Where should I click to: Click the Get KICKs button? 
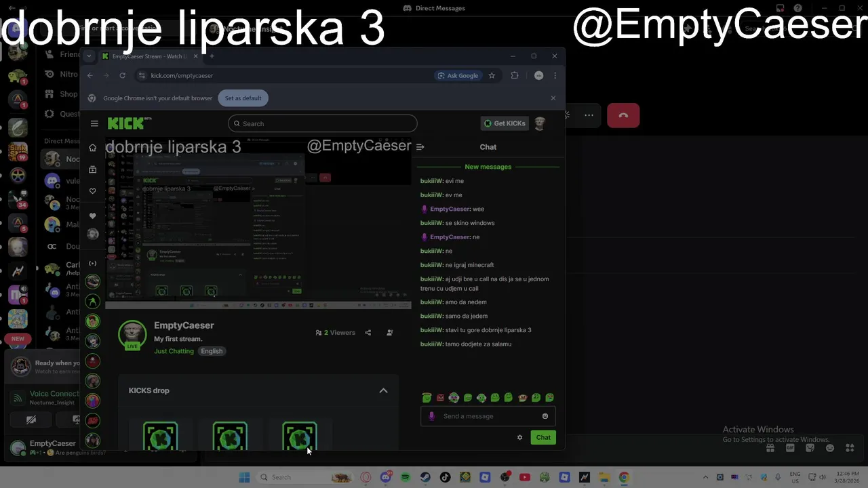tap(505, 123)
